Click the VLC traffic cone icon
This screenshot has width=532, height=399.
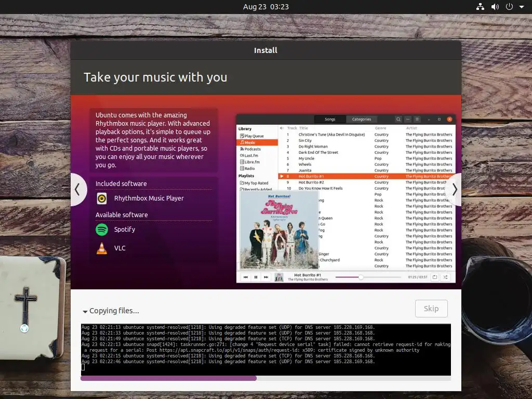tap(102, 248)
